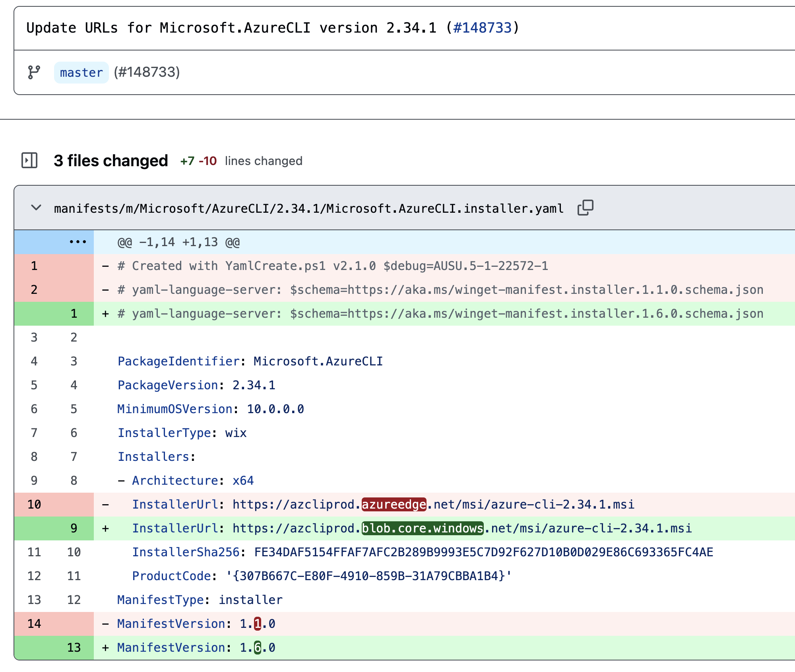Viewport: 795px width, 672px height.
Task: Open the master branch link
Action: click(81, 72)
